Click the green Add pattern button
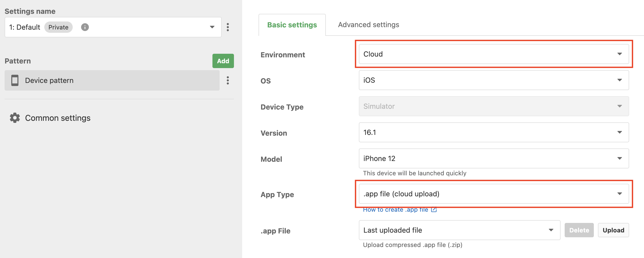Screen dimensions: 644x258 coord(223,61)
